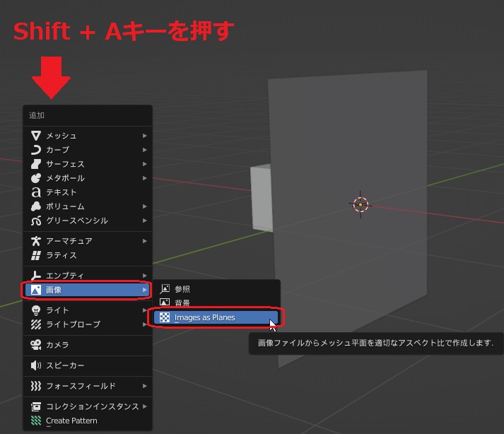Click the Background image icon beside 背景
This screenshot has width=504, height=434.
tap(165, 303)
